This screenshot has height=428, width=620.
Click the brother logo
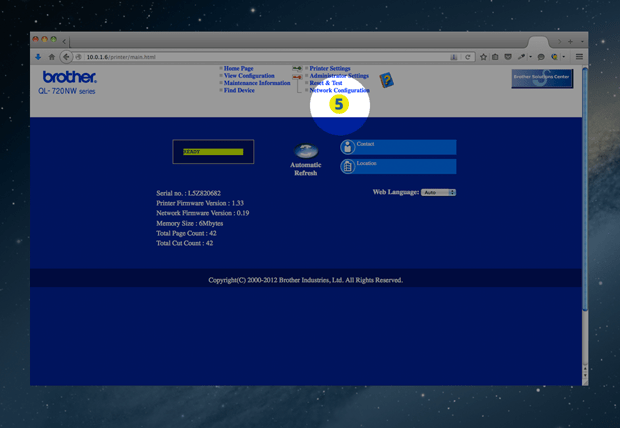tap(70, 77)
